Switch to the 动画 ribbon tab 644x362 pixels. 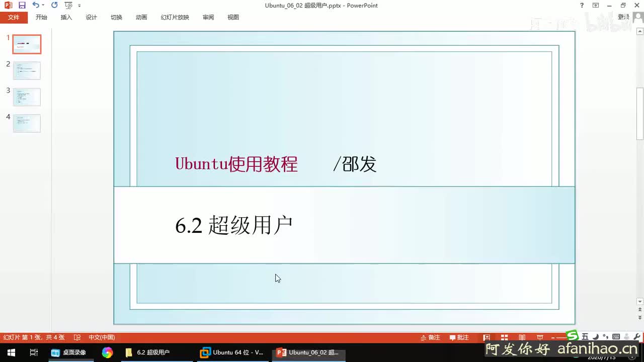[141, 17]
